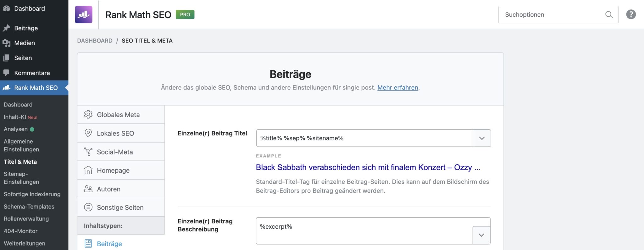Expand the Beitrag Beschreibung variables dropdown
Viewport: 644px width, 250px height.
tap(481, 235)
